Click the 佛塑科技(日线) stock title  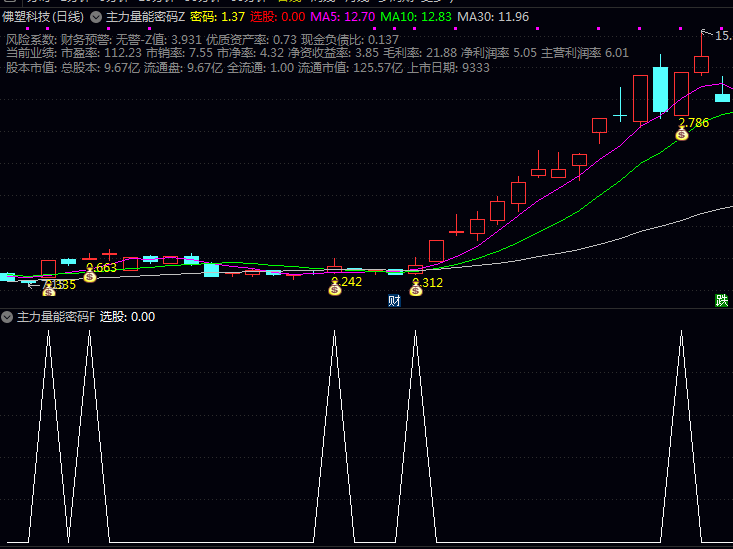pyautogui.click(x=43, y=17)
